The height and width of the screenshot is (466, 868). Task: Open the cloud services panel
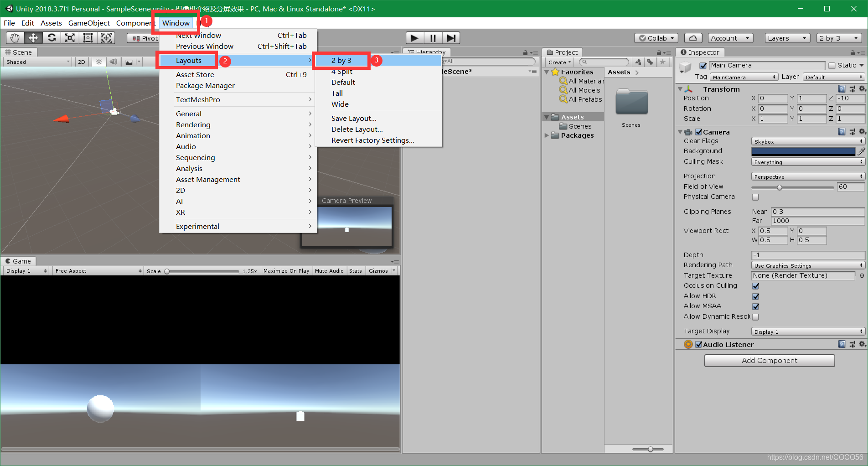[693, 38]
